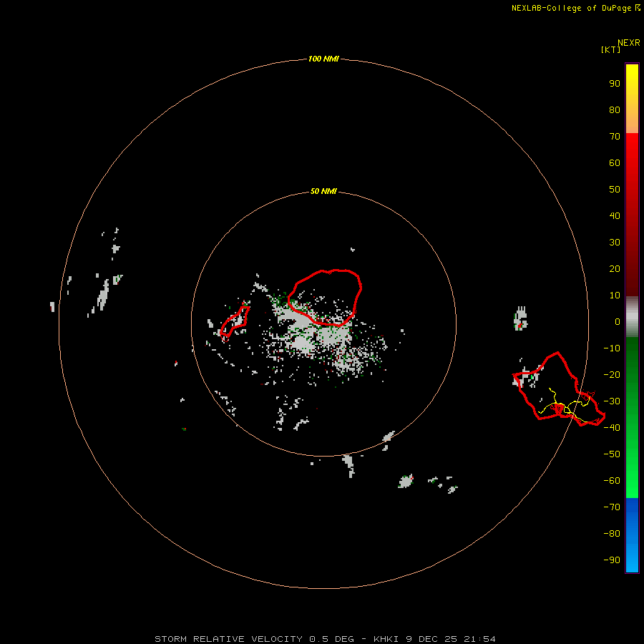Screen dimensions: 644x644
Task: Click the -10 value on velocity scale
Action: (612, 348)
